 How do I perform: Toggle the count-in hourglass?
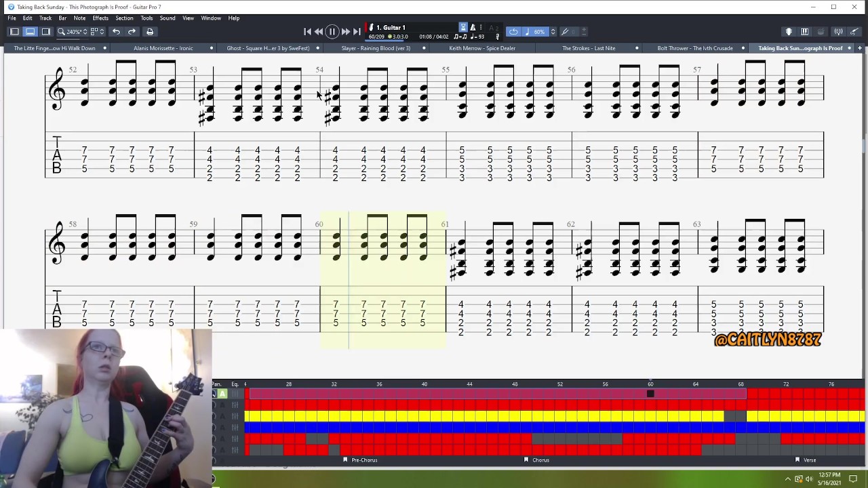(463, 28)
